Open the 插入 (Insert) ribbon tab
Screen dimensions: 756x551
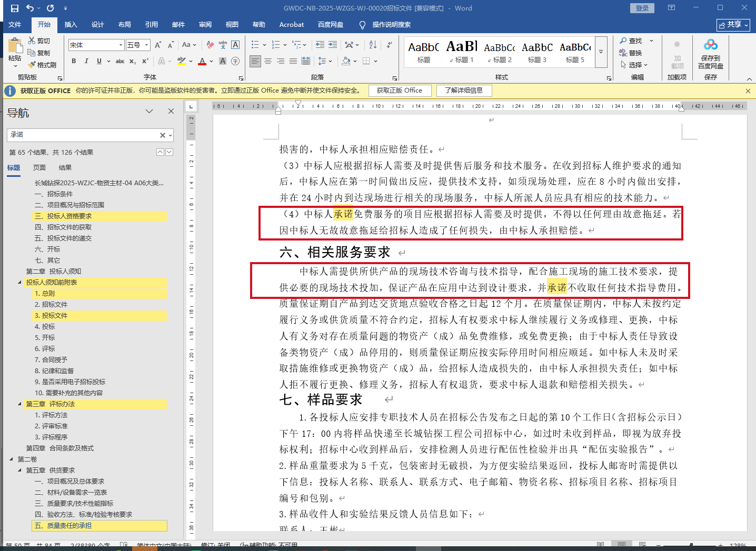71,25
